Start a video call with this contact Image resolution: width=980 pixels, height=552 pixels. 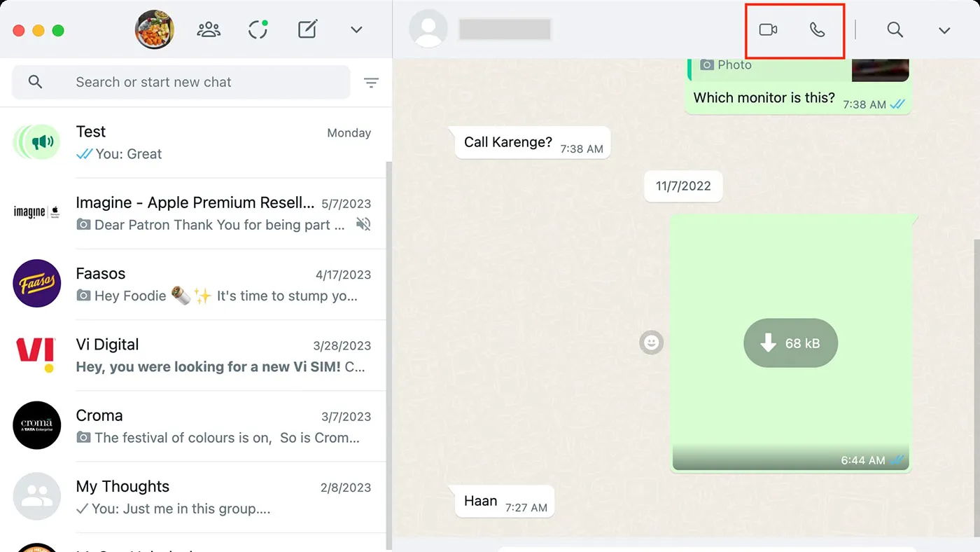tap(769, 30)
